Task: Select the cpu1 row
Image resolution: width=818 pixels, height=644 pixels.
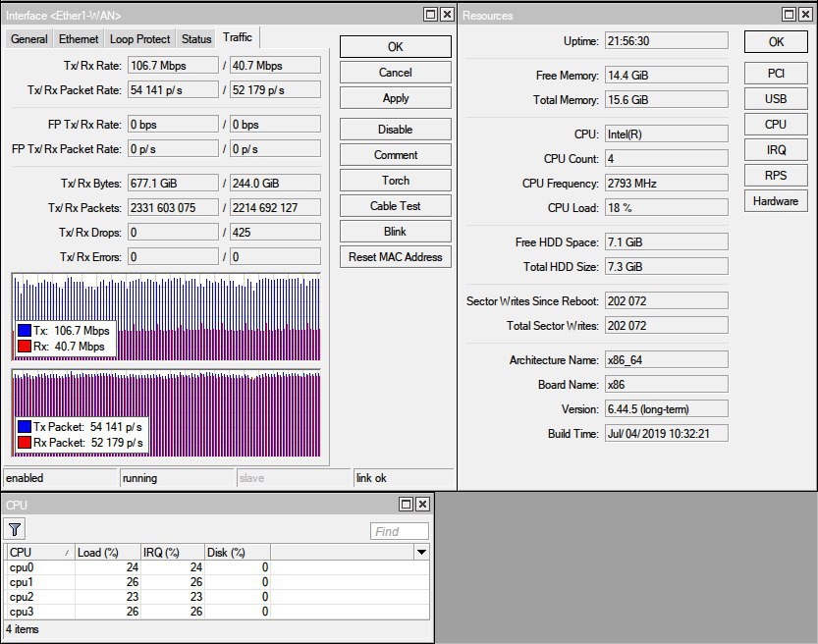Action: coord(218,582)
